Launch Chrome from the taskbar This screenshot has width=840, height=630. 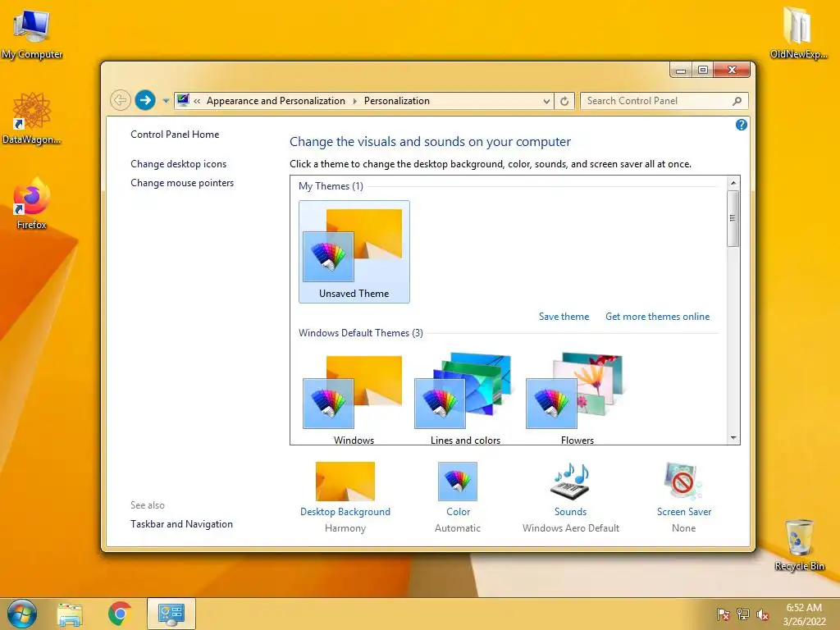[x=120, y=614]
